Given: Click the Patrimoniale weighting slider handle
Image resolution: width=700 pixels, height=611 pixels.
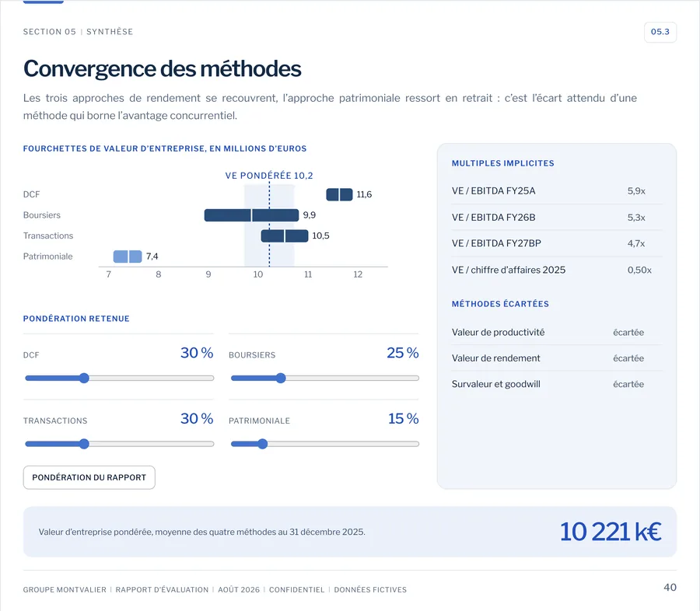Looking at the screenshot, I should click(x=263, y=444).
